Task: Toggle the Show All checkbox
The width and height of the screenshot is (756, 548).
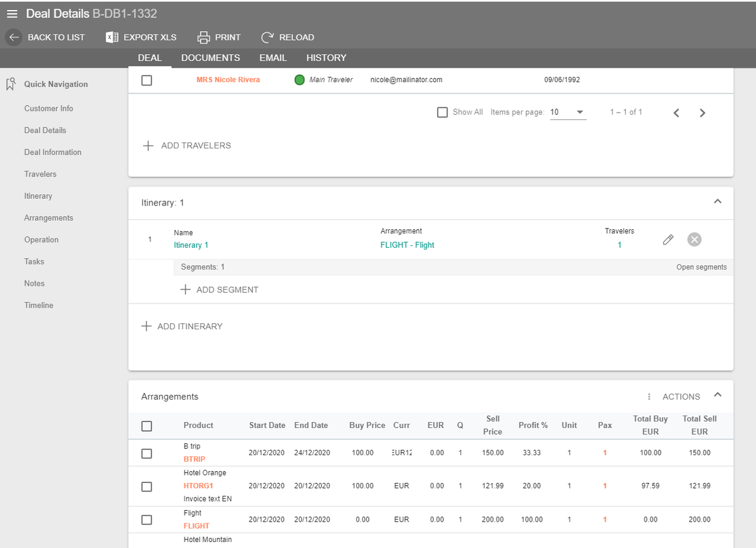Action: 442,112
